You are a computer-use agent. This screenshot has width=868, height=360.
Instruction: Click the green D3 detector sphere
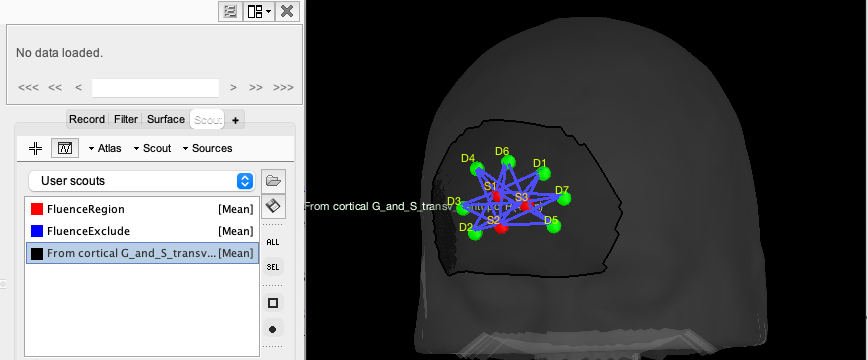[x=463, y=208]
